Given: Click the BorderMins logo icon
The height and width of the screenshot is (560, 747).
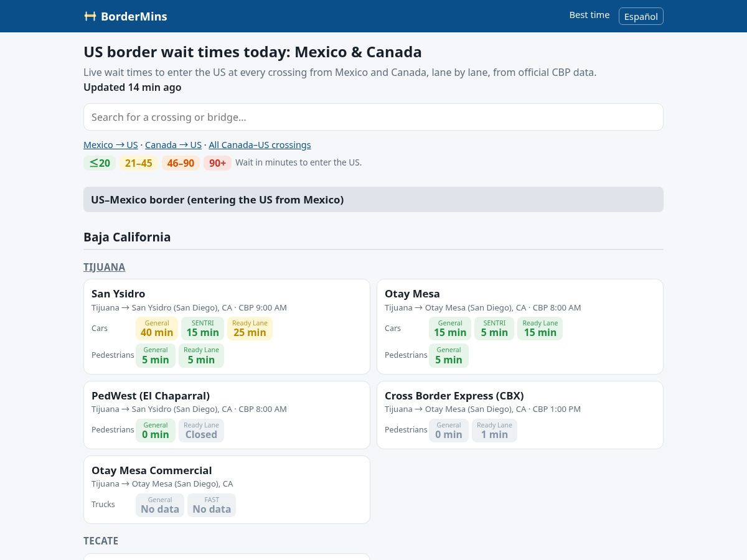Looking at the screenshot, I should coord(90,16).
